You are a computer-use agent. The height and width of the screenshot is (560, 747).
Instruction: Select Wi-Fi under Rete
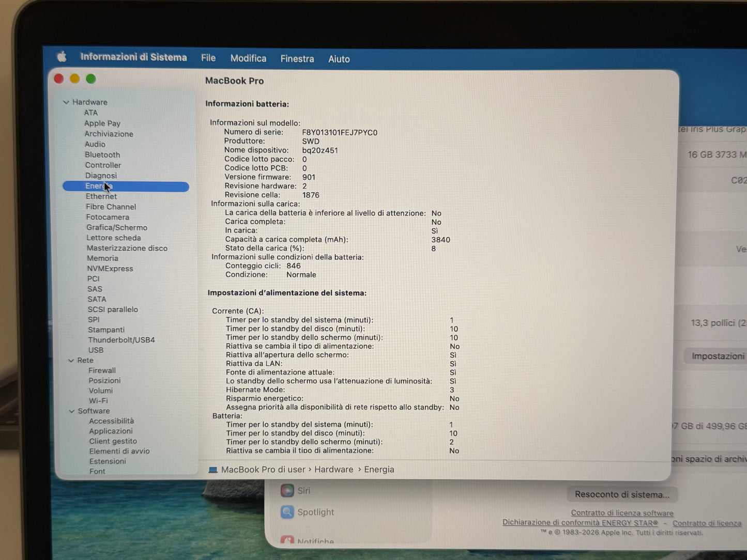[x=98, y=401]
